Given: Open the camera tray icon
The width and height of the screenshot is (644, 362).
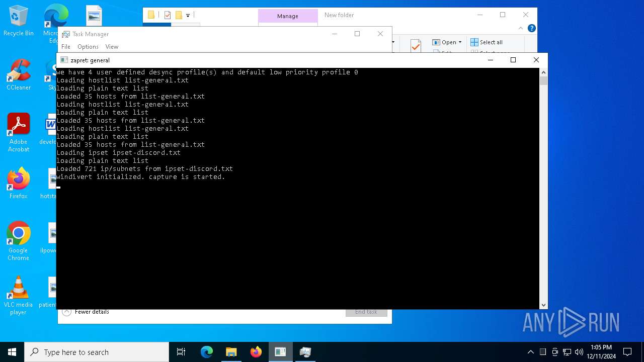Looking at the screenshot, I should (x=555, y=352).
